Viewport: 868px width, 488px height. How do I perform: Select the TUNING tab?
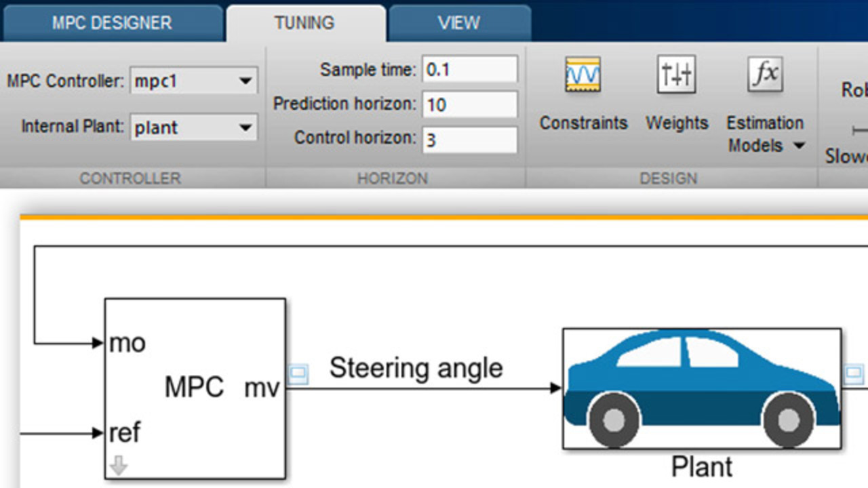[304, 22]
